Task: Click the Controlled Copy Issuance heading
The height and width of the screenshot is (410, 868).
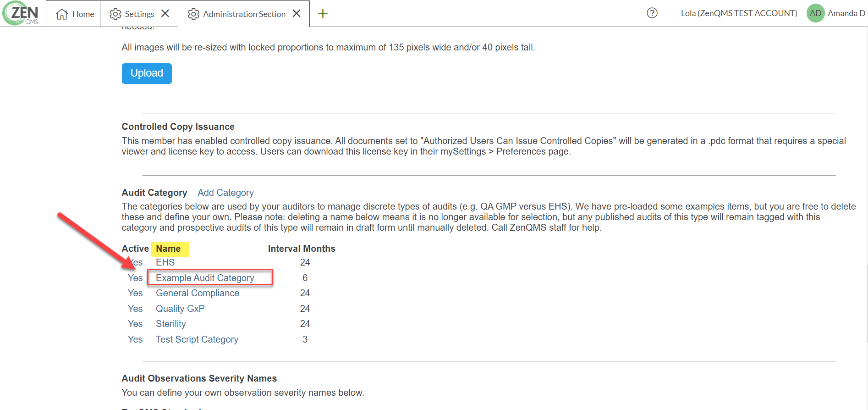Action: 178,127
